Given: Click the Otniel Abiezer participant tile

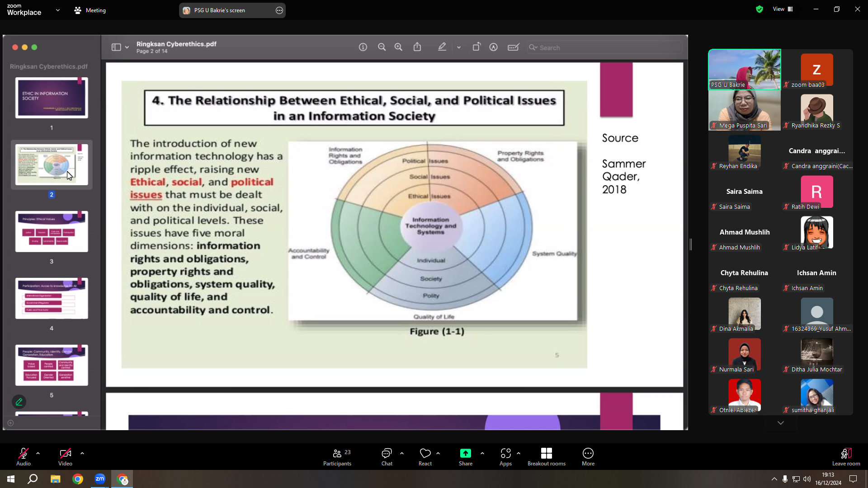Looking at the screenshot, I should click(745, 395).
